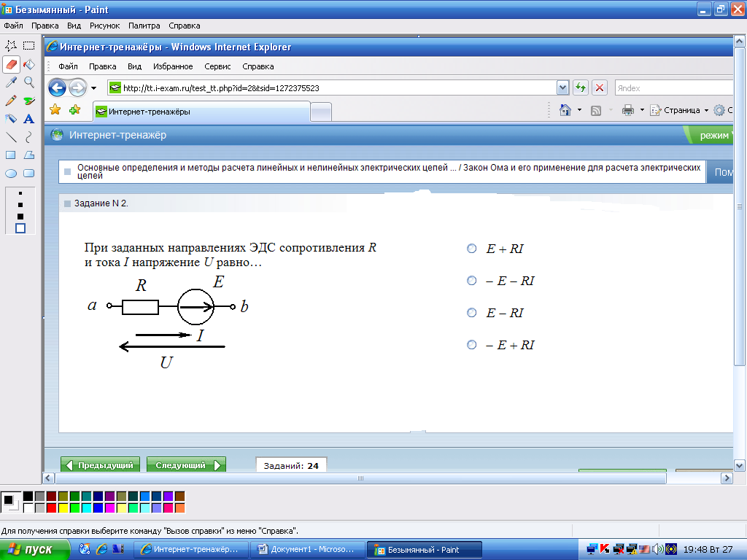747x560 pixels.
Task: Open Internet Explorer's Сервис menu
Action: click(217, 66)
